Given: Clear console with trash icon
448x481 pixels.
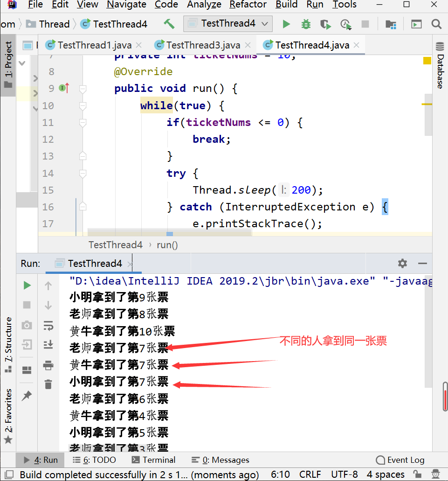Looking at the screenshot, I should pos(48,384).
